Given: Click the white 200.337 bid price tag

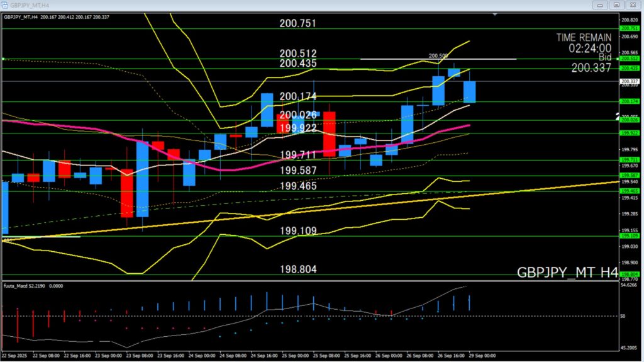Looking at the screenshot, I should click(x=630, y=81).
